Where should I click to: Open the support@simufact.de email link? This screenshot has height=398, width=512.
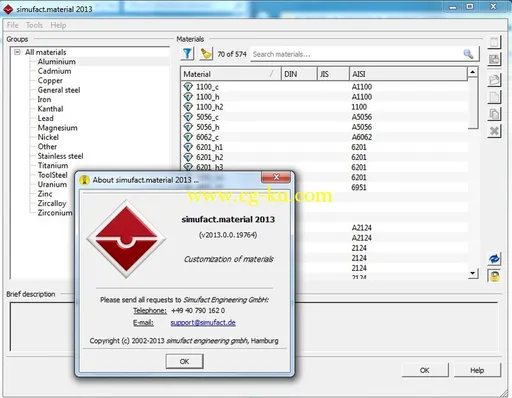coord(203,323)
